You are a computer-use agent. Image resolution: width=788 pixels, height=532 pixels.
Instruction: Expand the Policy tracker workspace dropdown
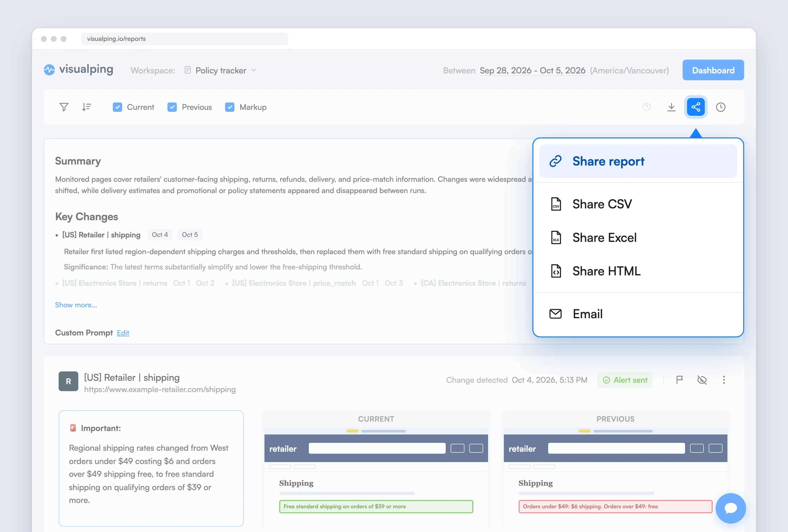coord(220,70)
